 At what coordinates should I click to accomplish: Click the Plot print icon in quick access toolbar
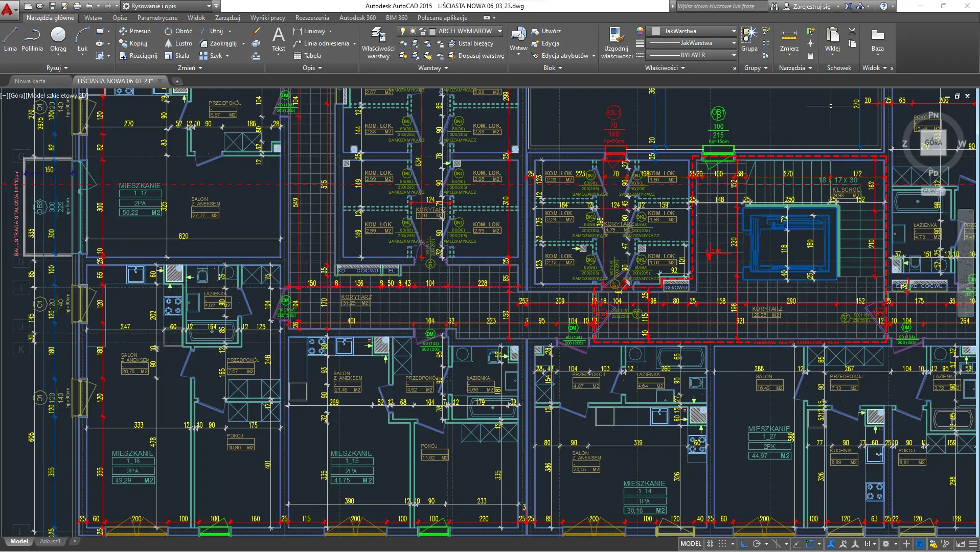tap(77, 6)
